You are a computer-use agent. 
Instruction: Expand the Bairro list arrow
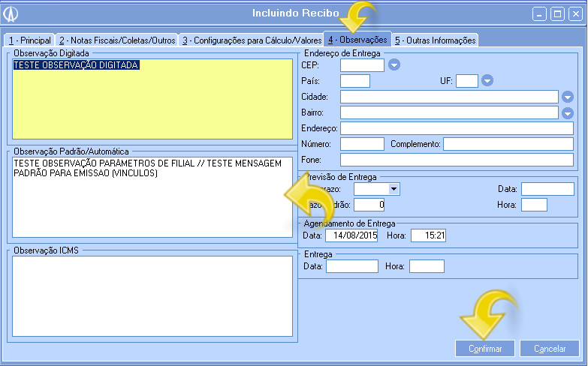point(568,112)
